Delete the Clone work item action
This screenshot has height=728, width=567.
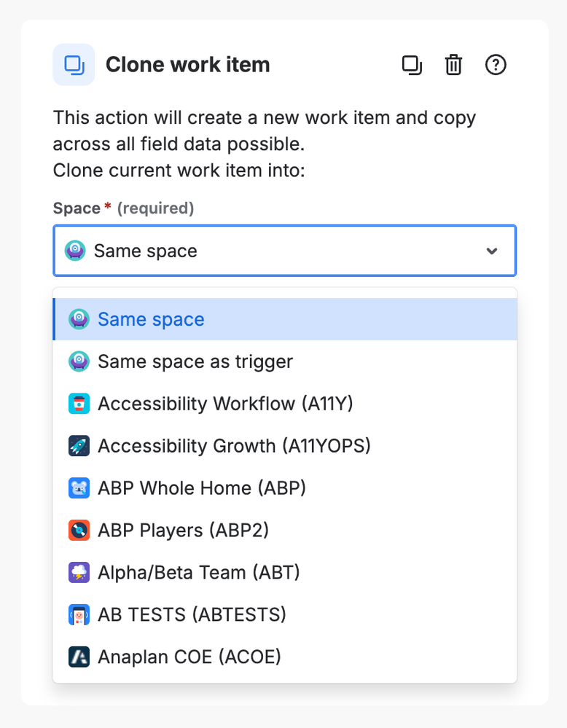tap(453, 65)
